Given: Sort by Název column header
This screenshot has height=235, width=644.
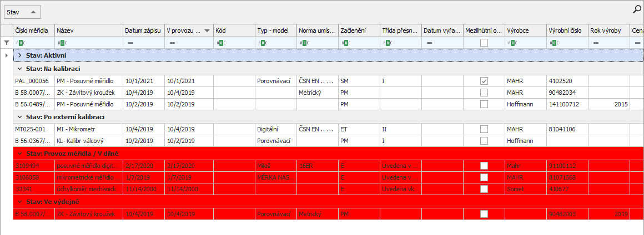Looking at the screenshot, I should click(89, 30).
